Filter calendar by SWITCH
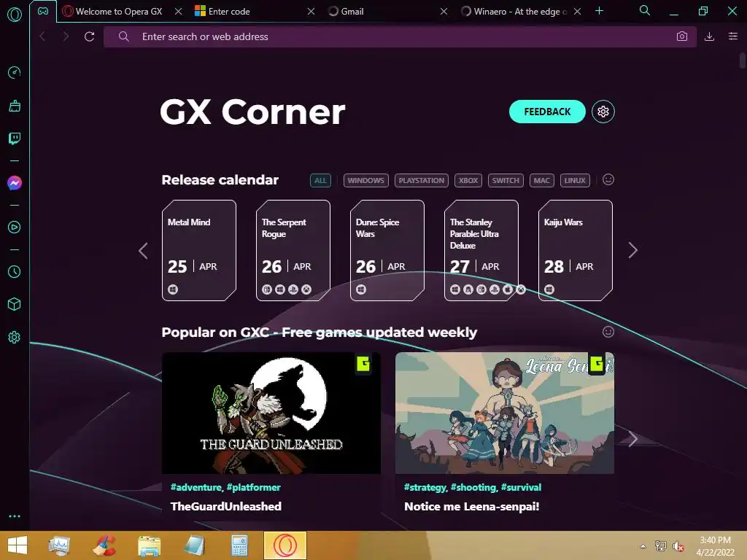747x560 pixels. tap(506, 181)
